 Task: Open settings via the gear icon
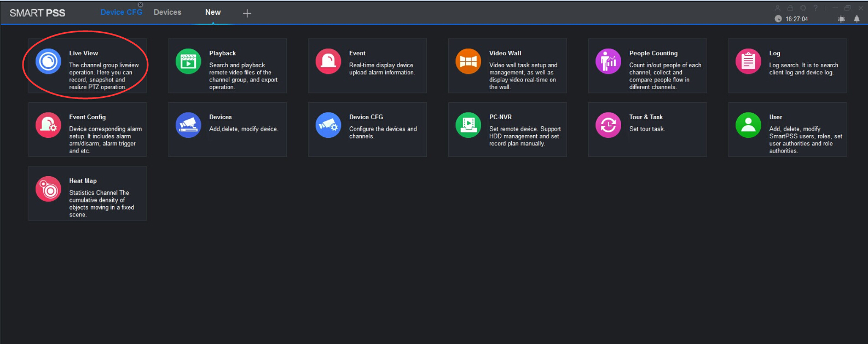pyautogui.click(x=803, y=8)
